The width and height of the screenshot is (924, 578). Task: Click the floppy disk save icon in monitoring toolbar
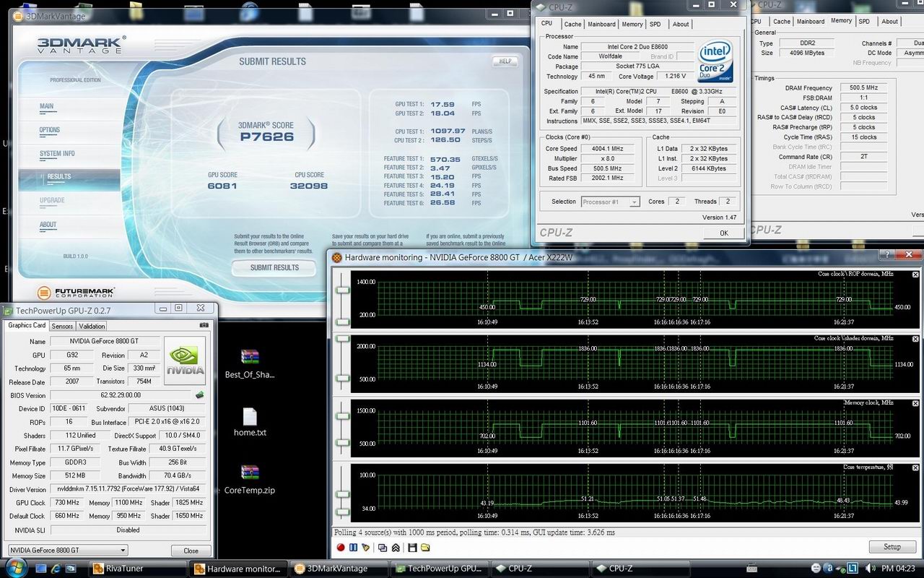(413, 547)
